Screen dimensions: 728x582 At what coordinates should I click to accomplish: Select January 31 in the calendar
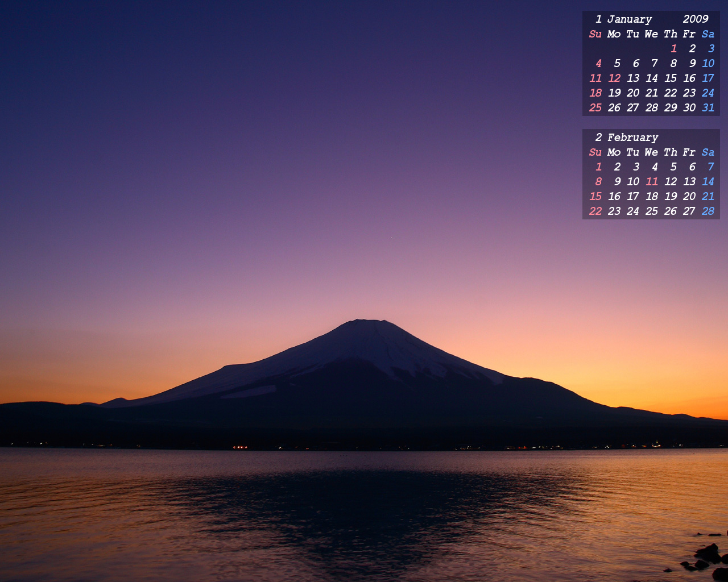coord(708,108)
